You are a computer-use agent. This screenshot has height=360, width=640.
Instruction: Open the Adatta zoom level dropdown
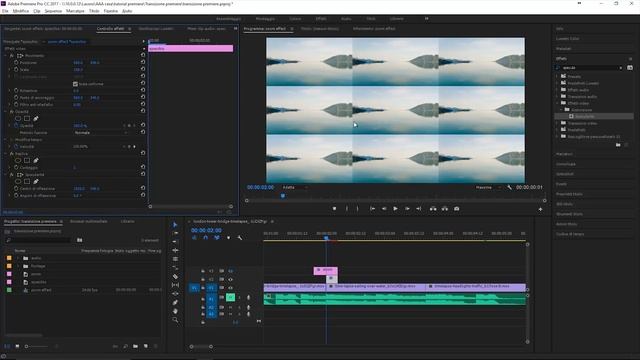[x=295, y=187]
